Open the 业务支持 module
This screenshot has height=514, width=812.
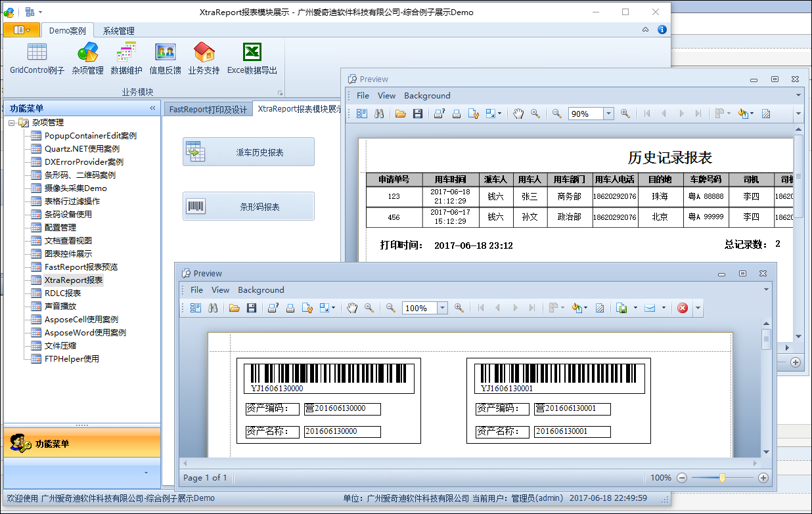click(x=204, y=58)
